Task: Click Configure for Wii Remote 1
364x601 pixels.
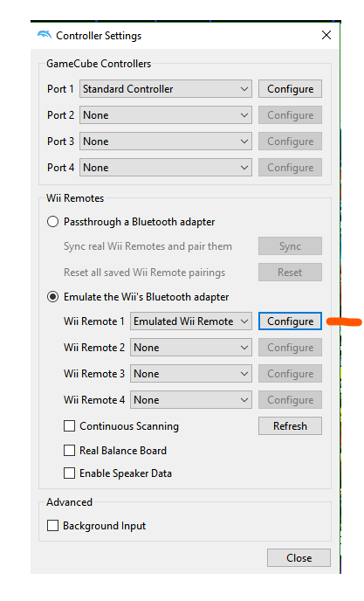Action: point(290,321)
